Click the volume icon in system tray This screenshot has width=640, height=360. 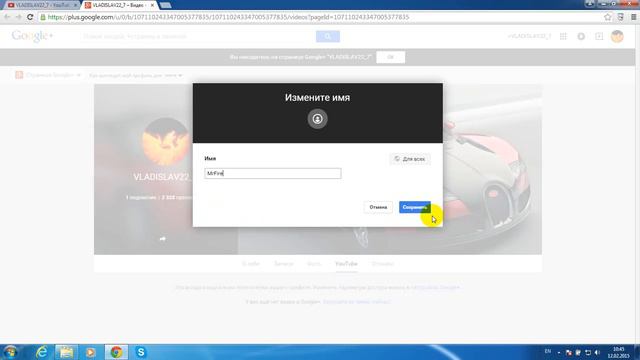tap(597, 352)
